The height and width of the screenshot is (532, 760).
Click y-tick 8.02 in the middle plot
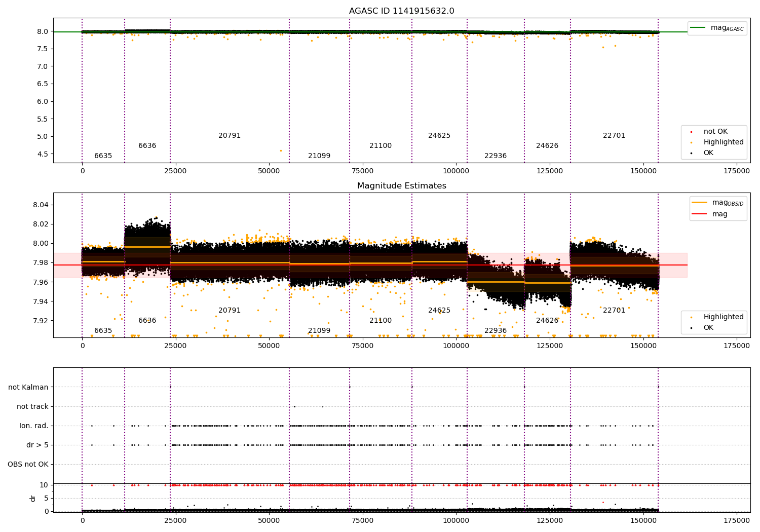point(41,224)
